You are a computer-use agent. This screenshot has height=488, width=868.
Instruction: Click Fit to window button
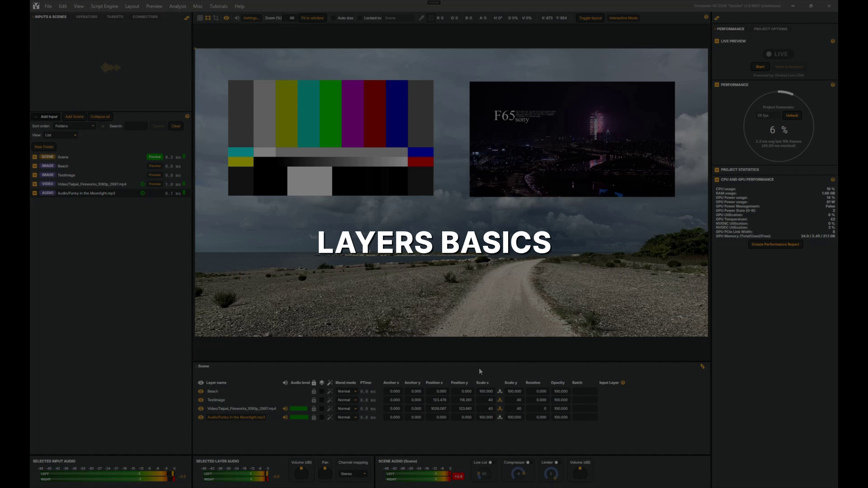[312, 18]
